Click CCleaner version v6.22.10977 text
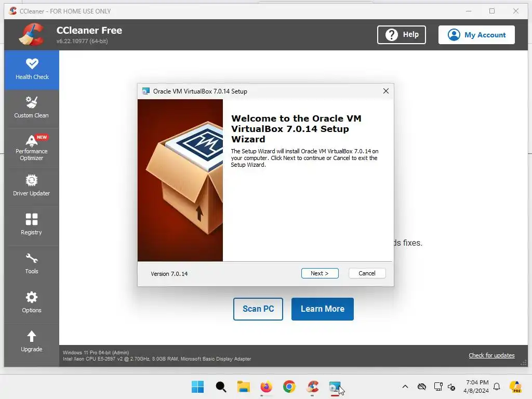The height and width of the screenshot is (399, 532). [x=82, y=41]
